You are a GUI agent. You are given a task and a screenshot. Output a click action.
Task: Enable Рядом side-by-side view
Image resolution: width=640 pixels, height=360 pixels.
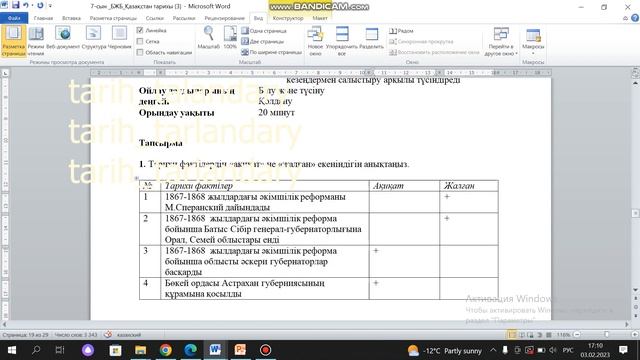point(401,31)
